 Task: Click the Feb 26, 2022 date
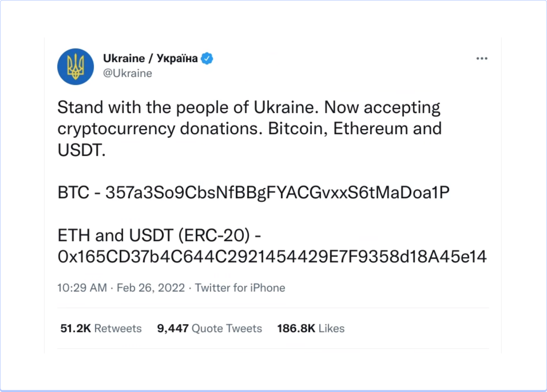(151, 288)
